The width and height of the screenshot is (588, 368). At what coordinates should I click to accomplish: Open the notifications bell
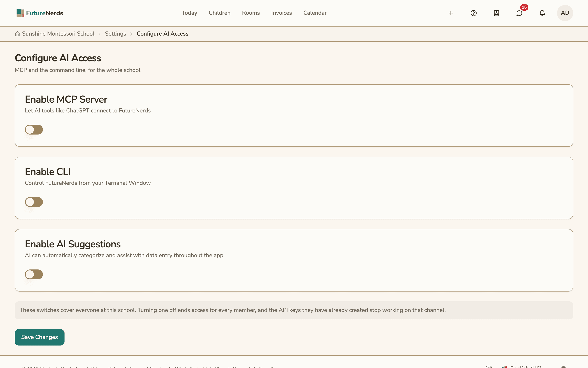[x=542, y=13]
